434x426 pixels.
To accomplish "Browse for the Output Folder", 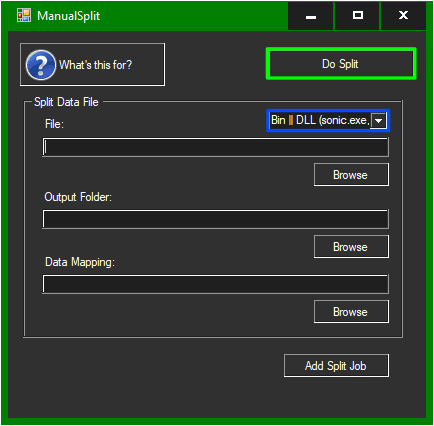I will (351, 247).
